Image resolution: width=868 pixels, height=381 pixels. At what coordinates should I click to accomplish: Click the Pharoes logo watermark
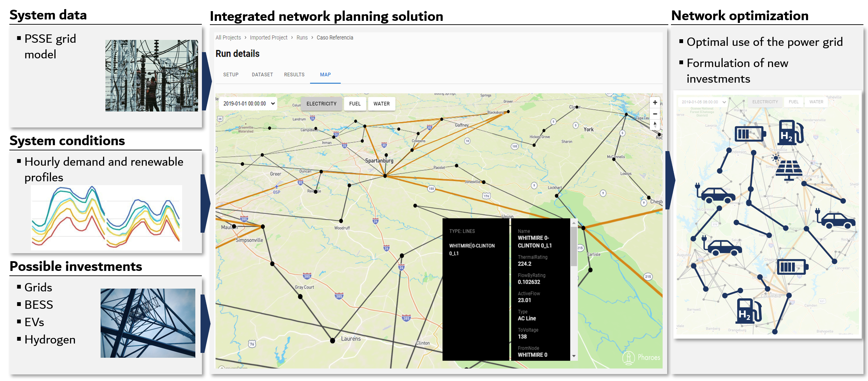coord(641,357)
